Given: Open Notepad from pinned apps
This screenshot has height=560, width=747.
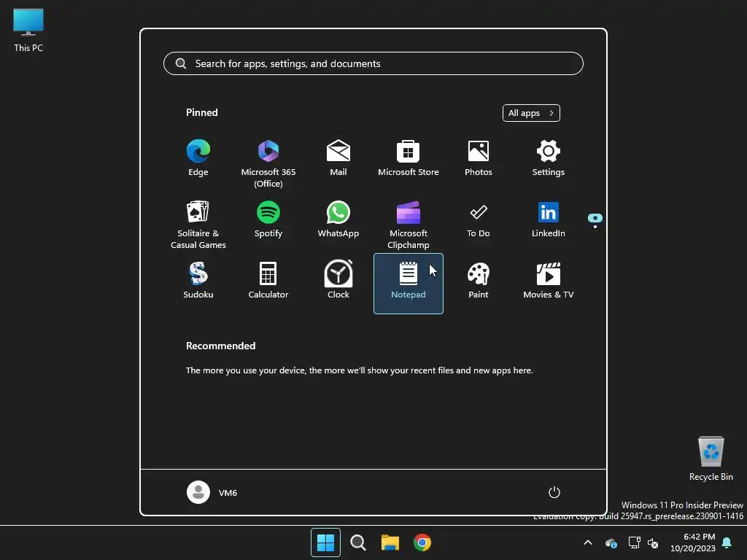Looking at the screenshot, I should pyautogui.click(x=409, y=283).
